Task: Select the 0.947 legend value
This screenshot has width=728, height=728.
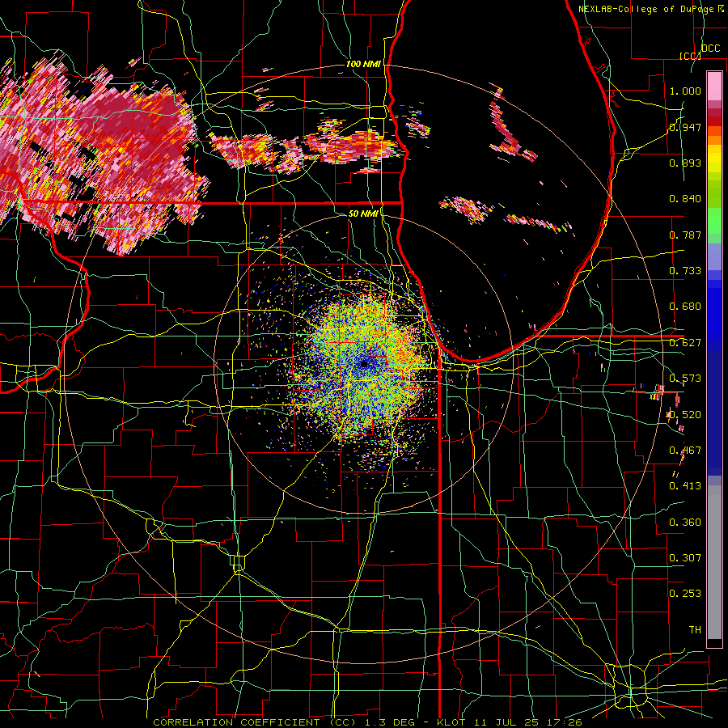Action: pyautogui.click(x=685, y=127)
